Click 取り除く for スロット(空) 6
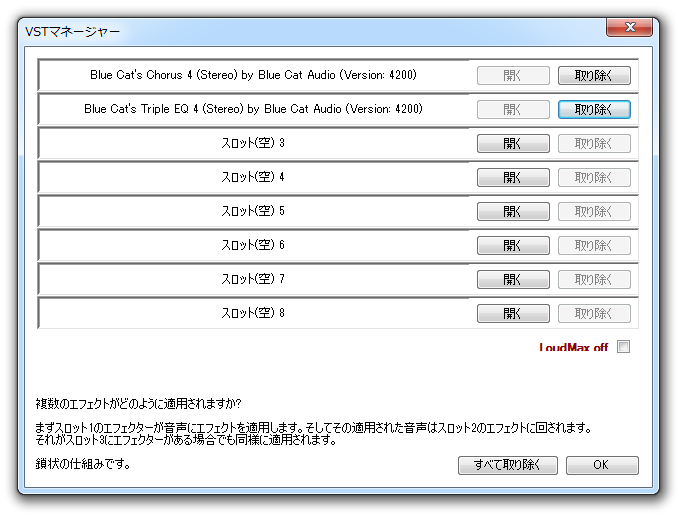This screenshot has height=516, width=681. [594, 245]
